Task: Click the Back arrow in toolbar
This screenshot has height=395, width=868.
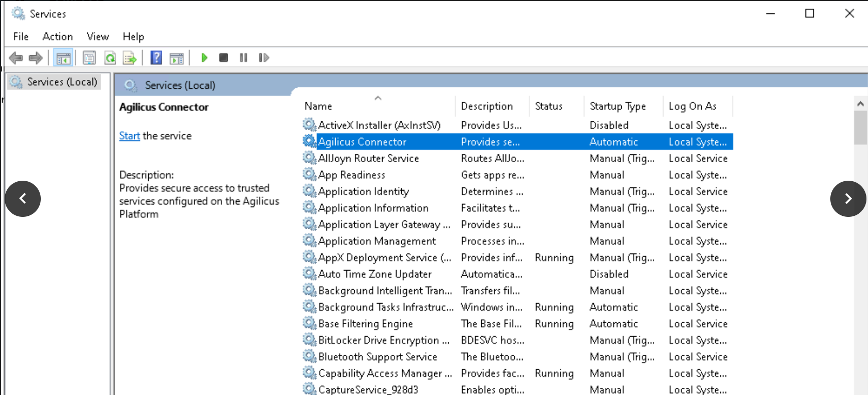Action: pos(16,58)
